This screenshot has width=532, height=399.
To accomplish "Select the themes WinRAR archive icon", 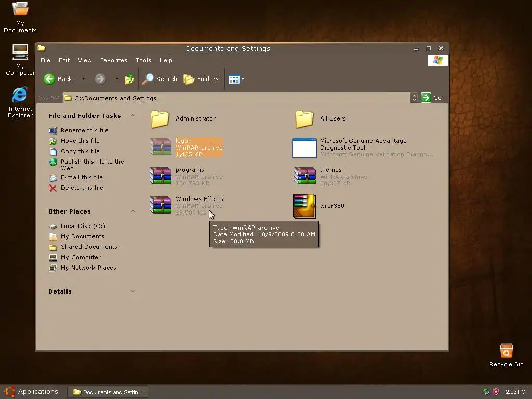I will [x=304, y=176].
